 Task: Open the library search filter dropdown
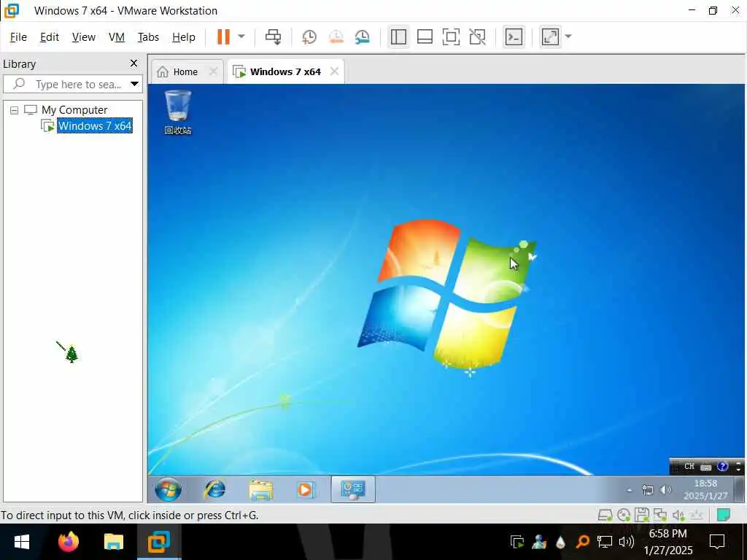[x=135, y=85]
